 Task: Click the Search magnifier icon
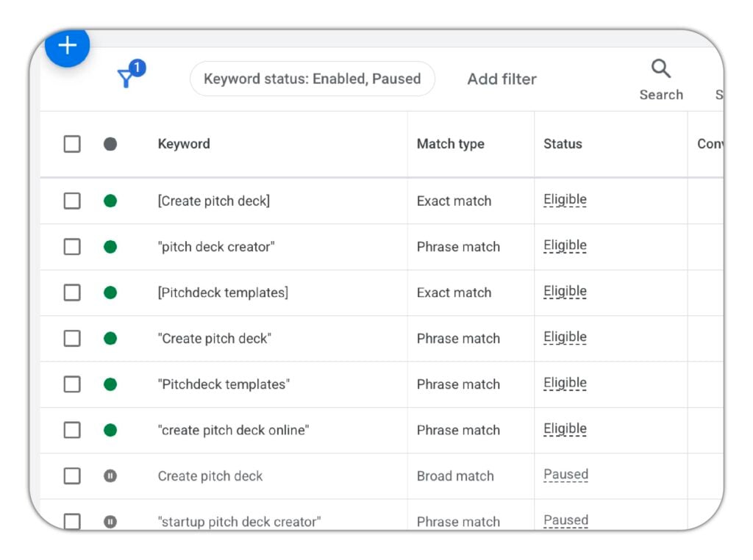coord(660,70)
